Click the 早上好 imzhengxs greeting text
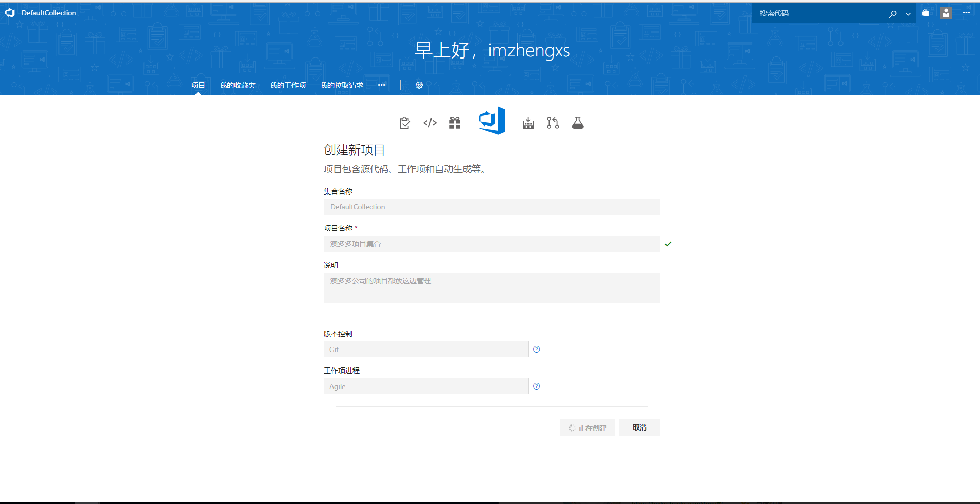Viewport: 980px width, 504px height. coord(492,50)
